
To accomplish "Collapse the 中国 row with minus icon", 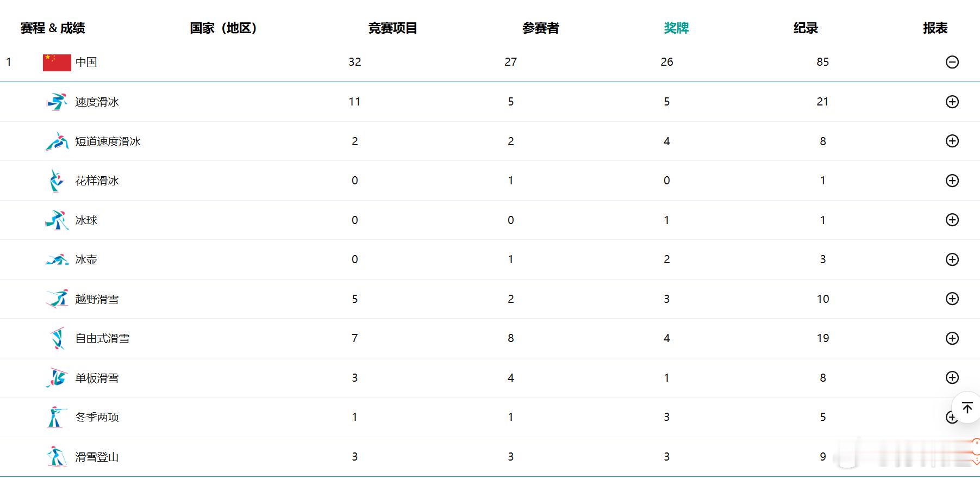I will click(952, 62).
